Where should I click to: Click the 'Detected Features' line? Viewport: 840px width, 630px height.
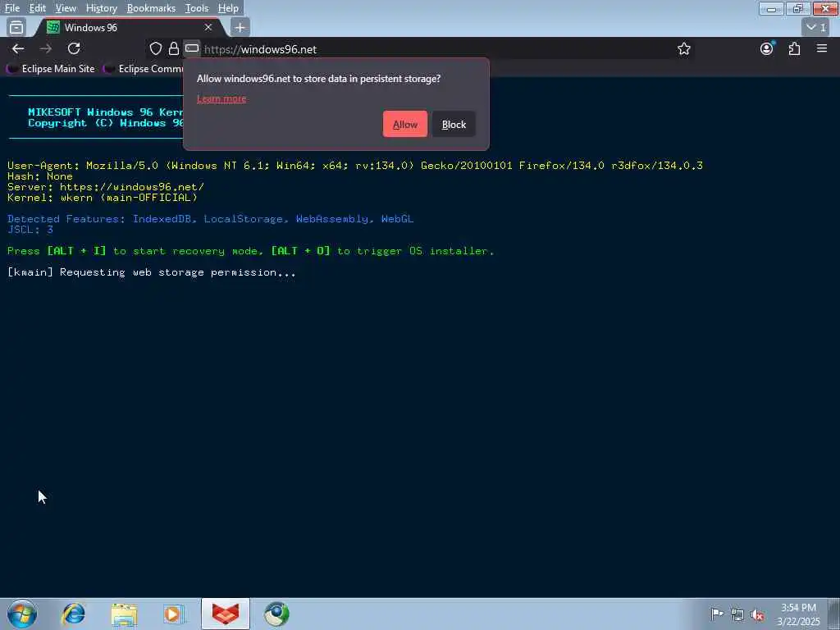[211, 219]
